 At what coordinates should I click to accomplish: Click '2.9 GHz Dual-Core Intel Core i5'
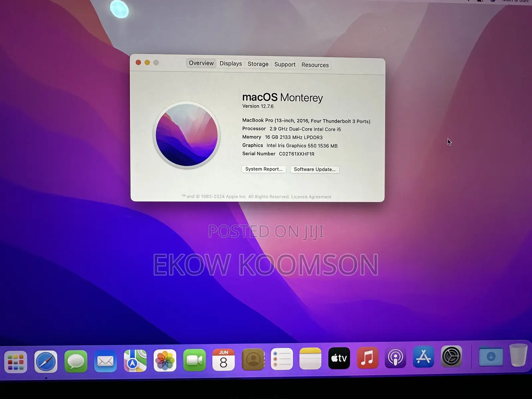(x=305, y=129)
